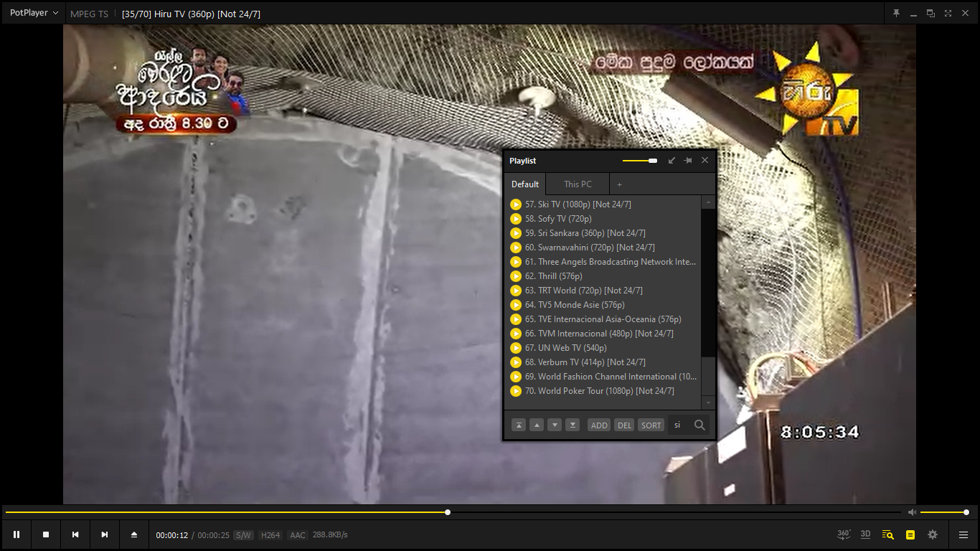Select 60. Swarnavahini (720p) entry

pos(603,248)
